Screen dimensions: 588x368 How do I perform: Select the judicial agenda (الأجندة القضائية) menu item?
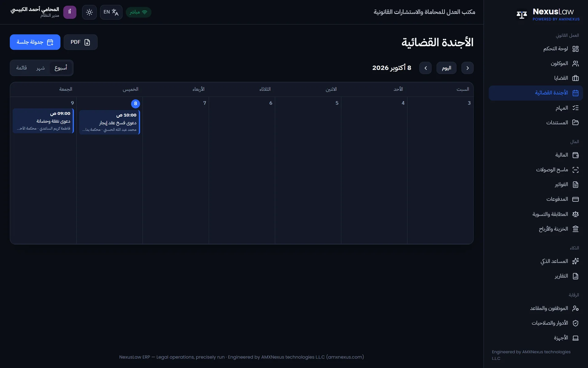(536, 93)
